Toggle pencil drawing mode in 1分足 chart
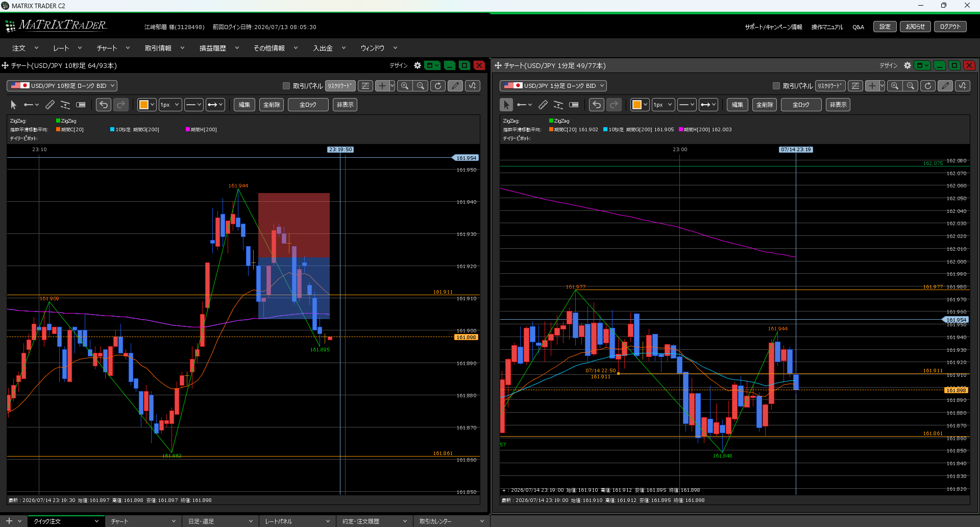 click(x=945, y=86)
